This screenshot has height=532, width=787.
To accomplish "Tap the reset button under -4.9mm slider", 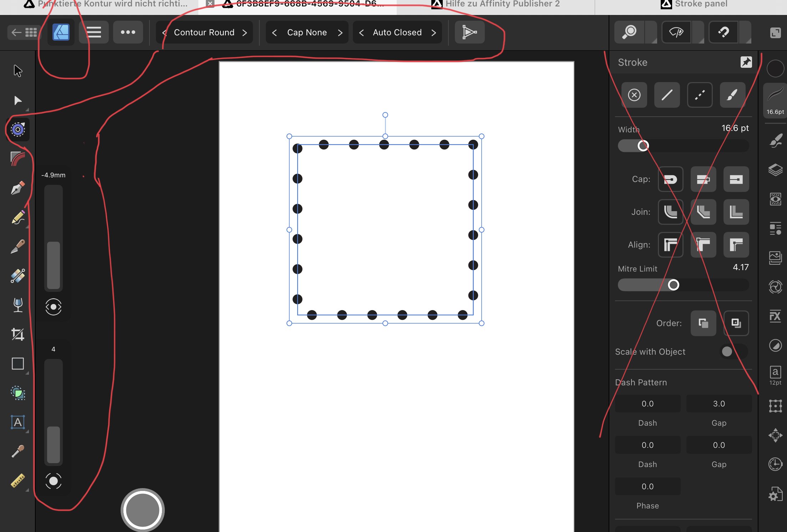I will point(54,307).
